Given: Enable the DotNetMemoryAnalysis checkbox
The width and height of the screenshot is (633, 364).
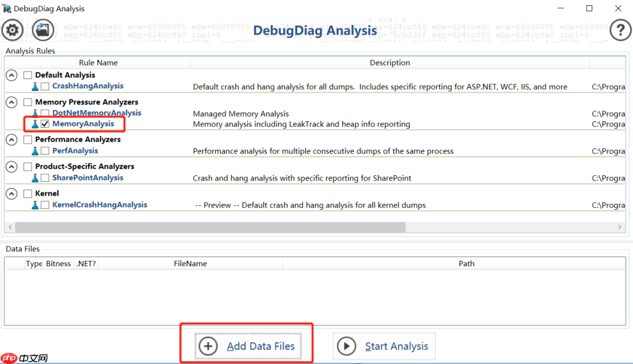Looking at the screenshot, I should click(x=45, y=113).
